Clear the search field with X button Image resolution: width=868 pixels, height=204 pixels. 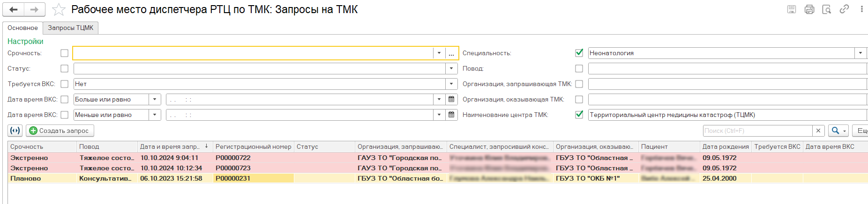[x=818, y=131]
